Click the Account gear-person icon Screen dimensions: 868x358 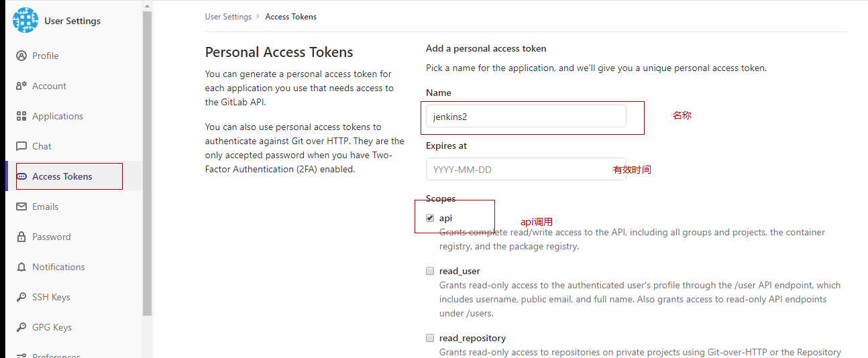coord(21,86)
